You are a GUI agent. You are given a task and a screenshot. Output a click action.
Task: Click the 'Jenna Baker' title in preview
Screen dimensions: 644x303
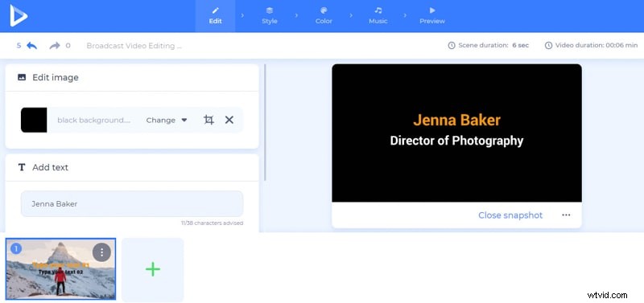(x=456, y=120)
